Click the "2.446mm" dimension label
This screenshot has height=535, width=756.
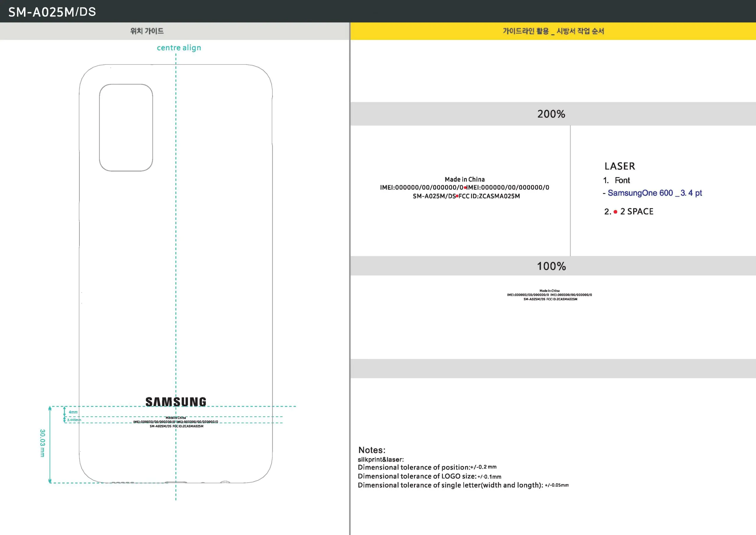coord(74,420)
